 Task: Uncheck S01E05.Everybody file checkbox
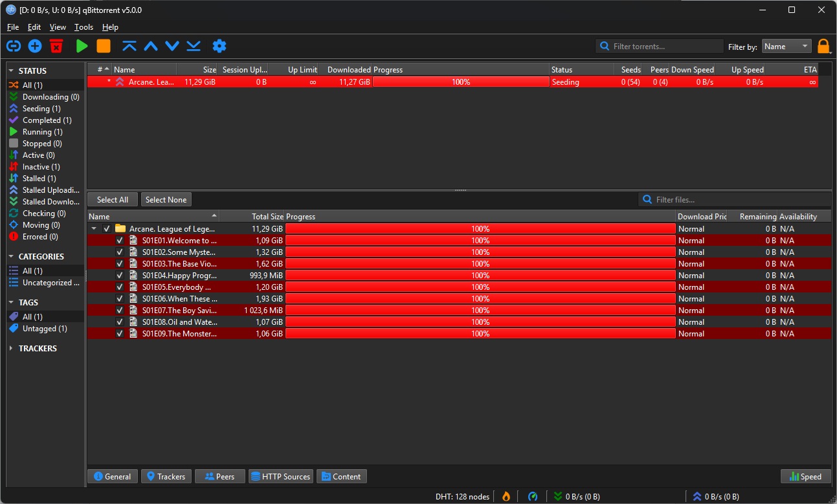120,287
